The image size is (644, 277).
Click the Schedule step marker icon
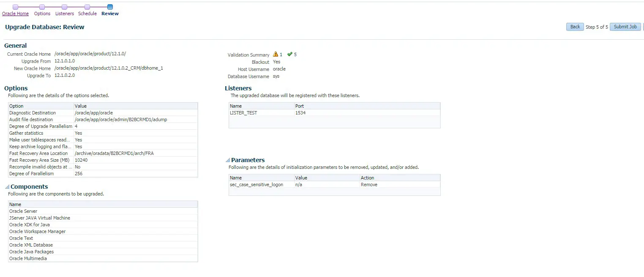point(87,7)
